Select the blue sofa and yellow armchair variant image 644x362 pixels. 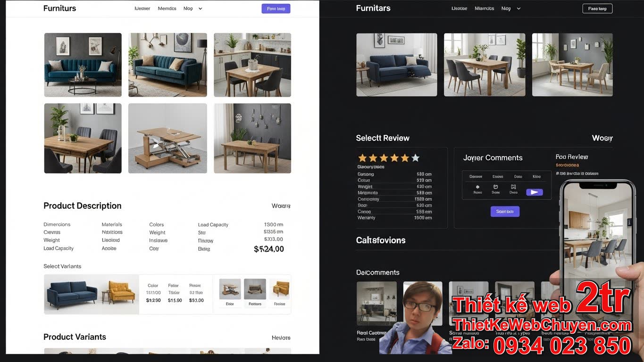(x=92, y=295)
